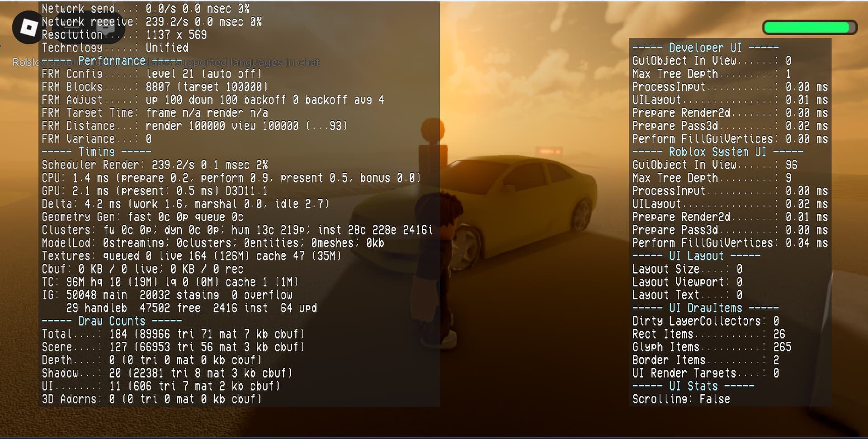Click the "UI DrawItems" section header
Screen dimensions: 868x439
coord(706,308)
